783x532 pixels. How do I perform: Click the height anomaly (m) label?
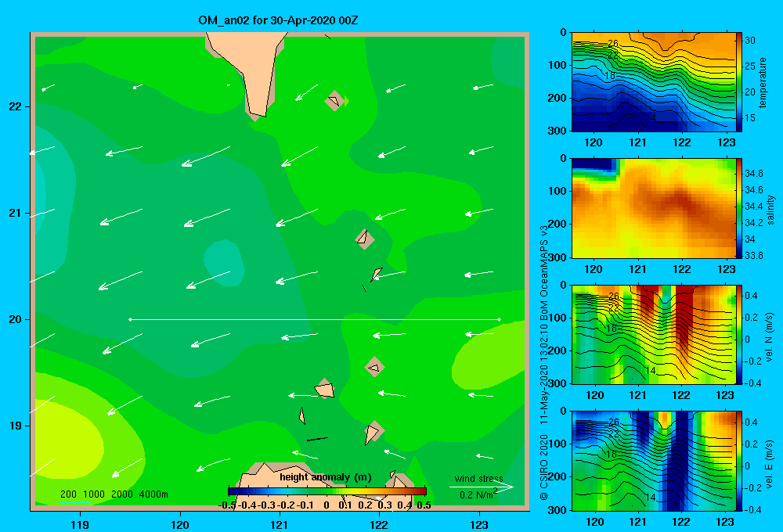click(326, 477)
